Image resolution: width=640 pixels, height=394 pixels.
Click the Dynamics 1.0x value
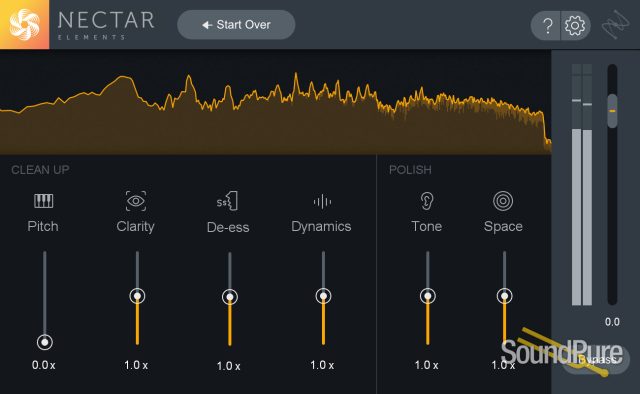(322, 365)
